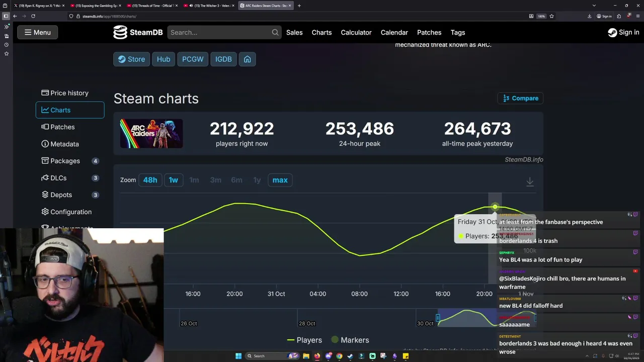
Task: Open the browser application hamburger menu
Action: [x=638, y=16]
